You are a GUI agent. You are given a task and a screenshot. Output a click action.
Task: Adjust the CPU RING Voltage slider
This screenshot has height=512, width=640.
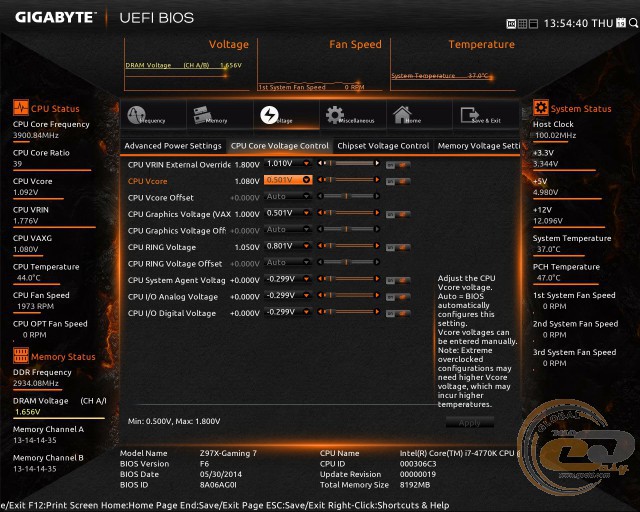click(x=349, y=246)
